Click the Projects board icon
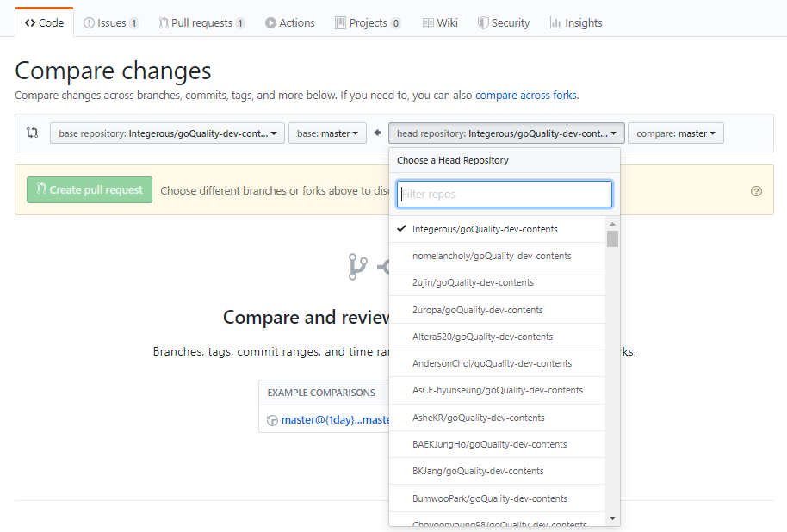This screenshot has width=787, height=532. pos(340,22)
